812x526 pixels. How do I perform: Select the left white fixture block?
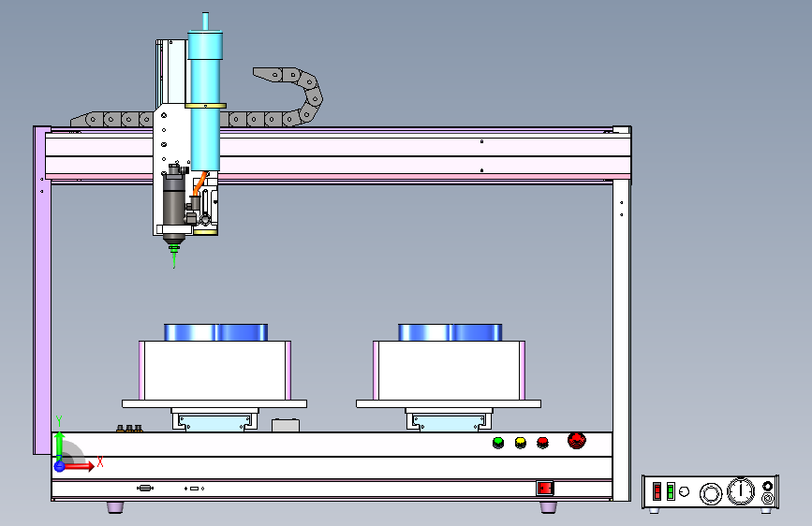click(x=214, y=371)
